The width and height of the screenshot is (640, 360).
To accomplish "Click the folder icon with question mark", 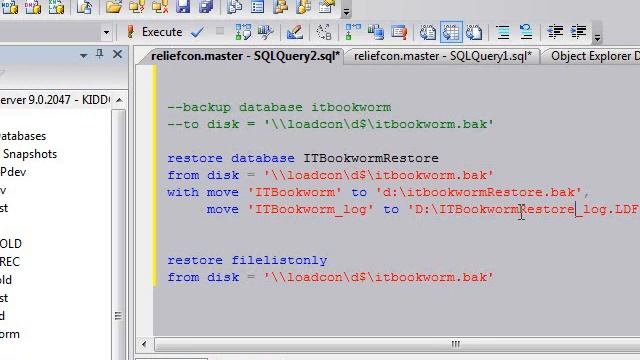I will pyautogui.click(x=137, y=7).
